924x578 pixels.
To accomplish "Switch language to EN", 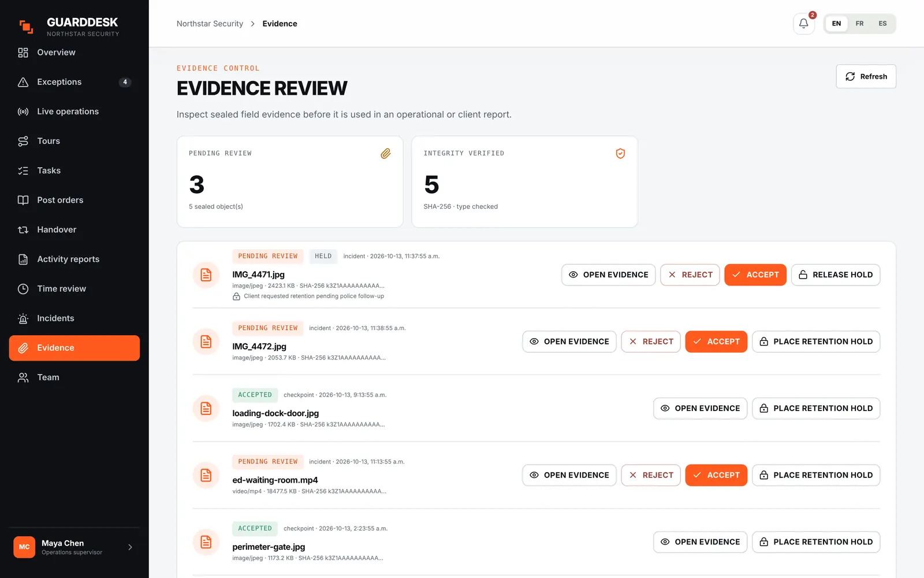I will [836, 24].
